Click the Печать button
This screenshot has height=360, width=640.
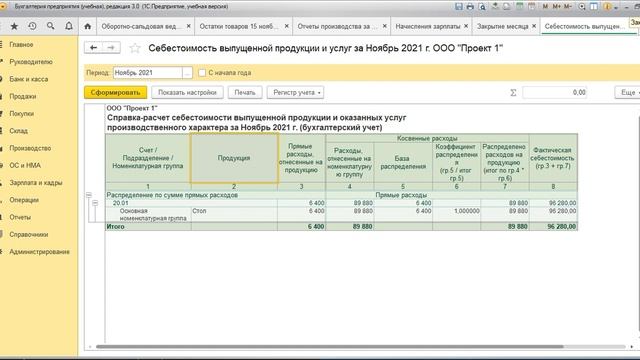click(x=245, y=93)
